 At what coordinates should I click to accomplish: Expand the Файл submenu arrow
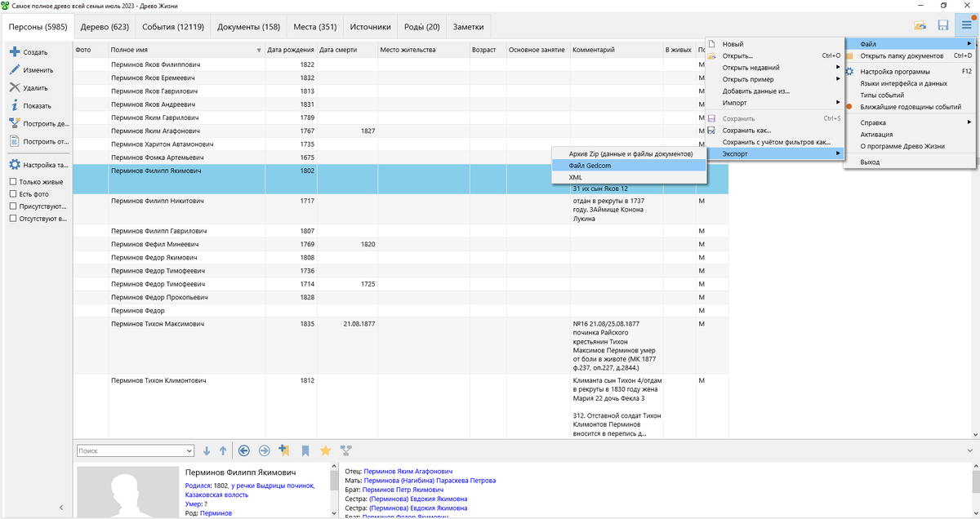pyautogui.click(x=969, y=43)
